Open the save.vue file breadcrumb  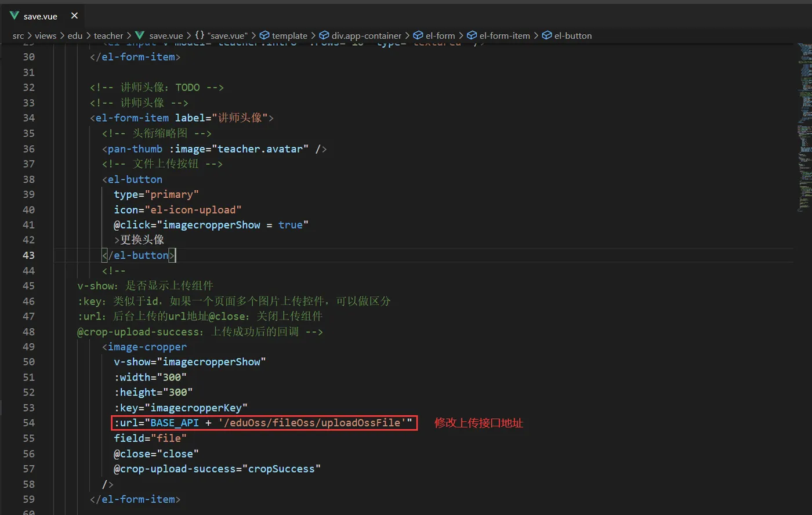tap(166, 36)
